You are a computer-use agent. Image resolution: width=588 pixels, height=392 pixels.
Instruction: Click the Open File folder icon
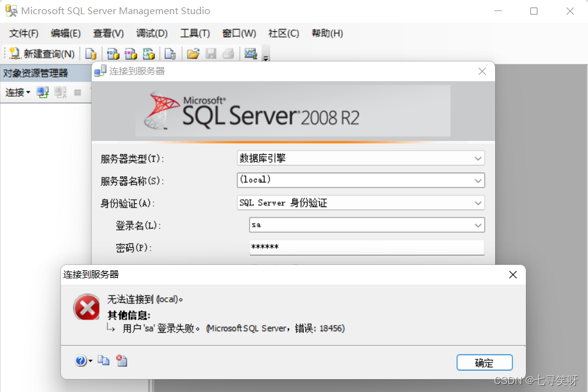pyautogui.click(x=193, y=53)
